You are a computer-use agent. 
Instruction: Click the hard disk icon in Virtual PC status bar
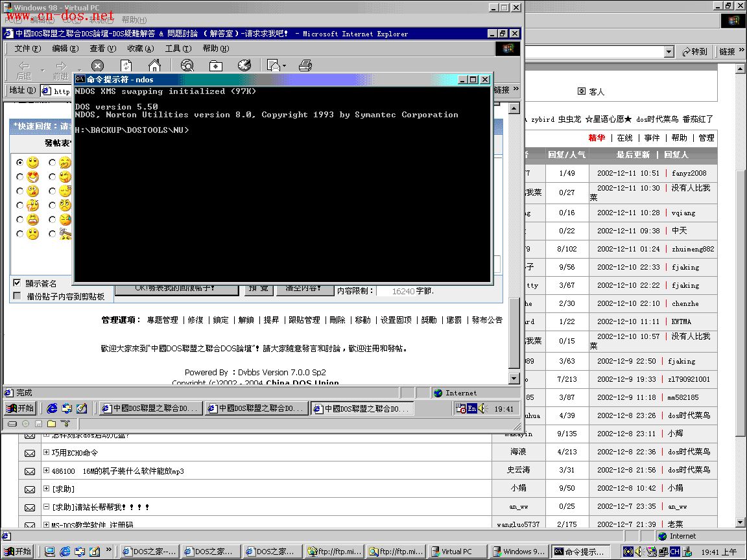coord(12,423)
